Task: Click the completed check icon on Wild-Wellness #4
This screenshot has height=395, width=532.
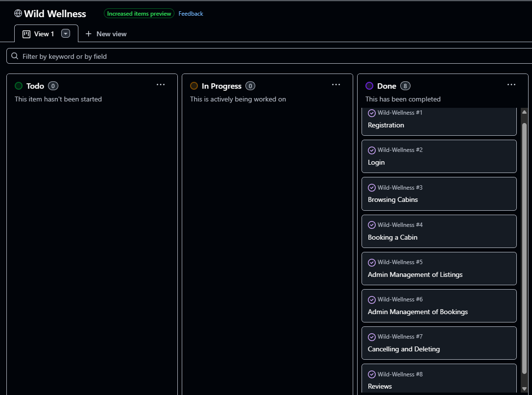Action: click(x=372, y=225)
